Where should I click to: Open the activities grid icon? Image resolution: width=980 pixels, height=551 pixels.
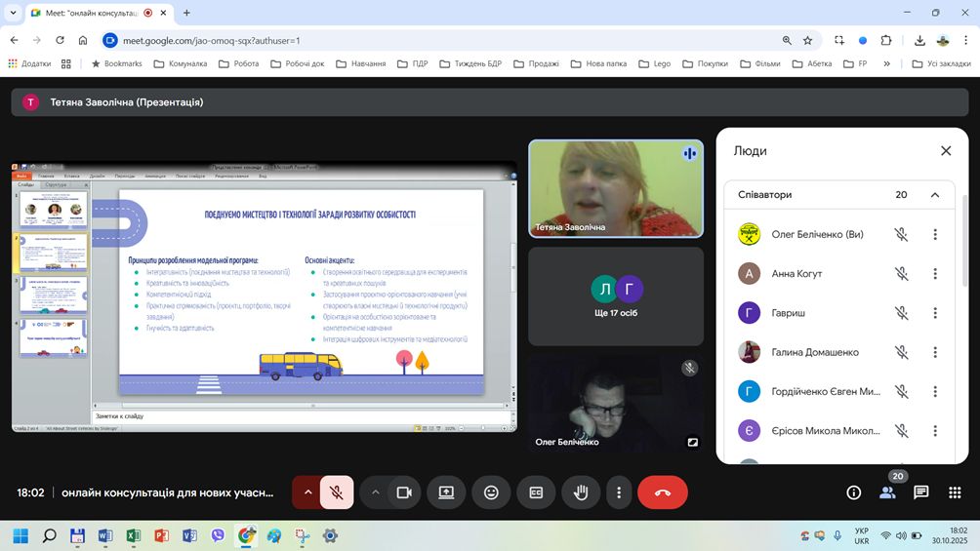[954, 492]
